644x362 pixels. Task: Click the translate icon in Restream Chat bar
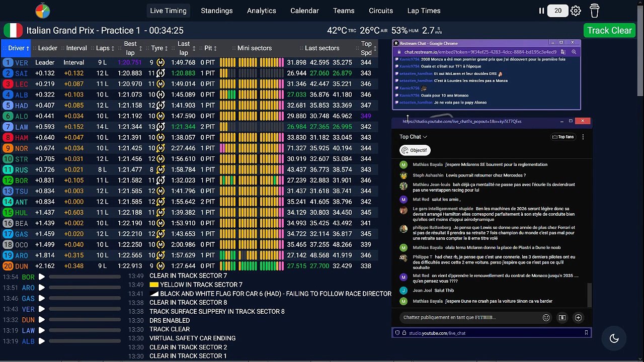[563, 52]
